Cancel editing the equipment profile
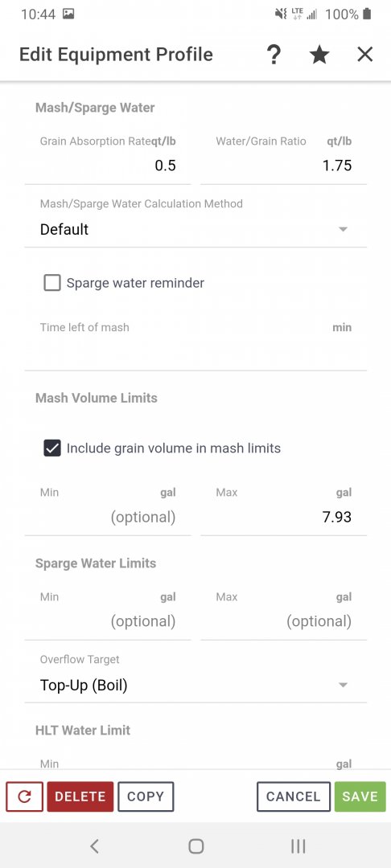This screenshot has height=868, width=391. pyautogui.click(x=294, y=796)
